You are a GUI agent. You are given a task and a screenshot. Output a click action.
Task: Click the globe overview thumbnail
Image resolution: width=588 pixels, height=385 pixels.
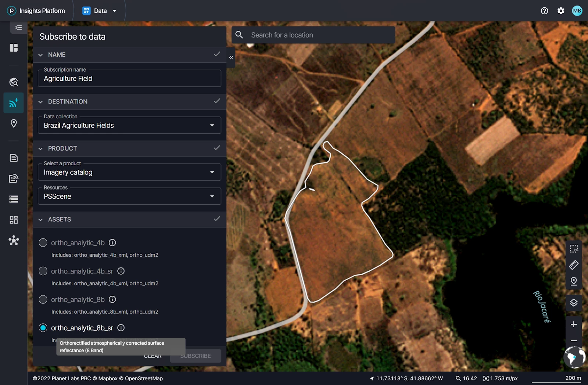pyautogui.click(x=574, y=357)
